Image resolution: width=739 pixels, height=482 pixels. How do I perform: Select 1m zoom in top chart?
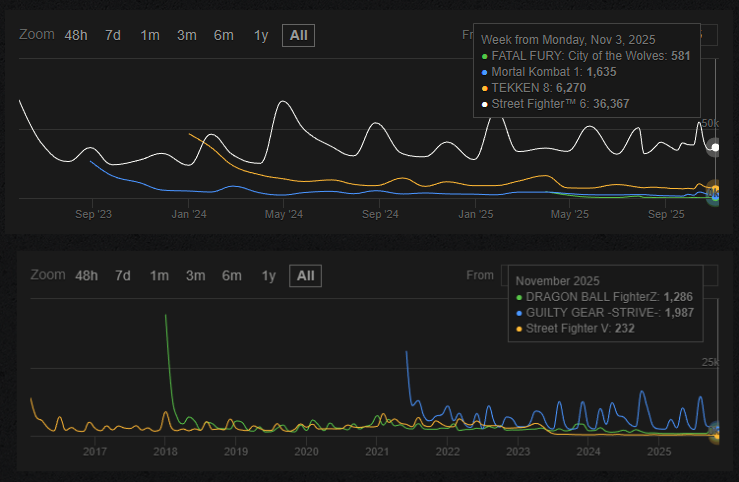(x=150, y=35)
